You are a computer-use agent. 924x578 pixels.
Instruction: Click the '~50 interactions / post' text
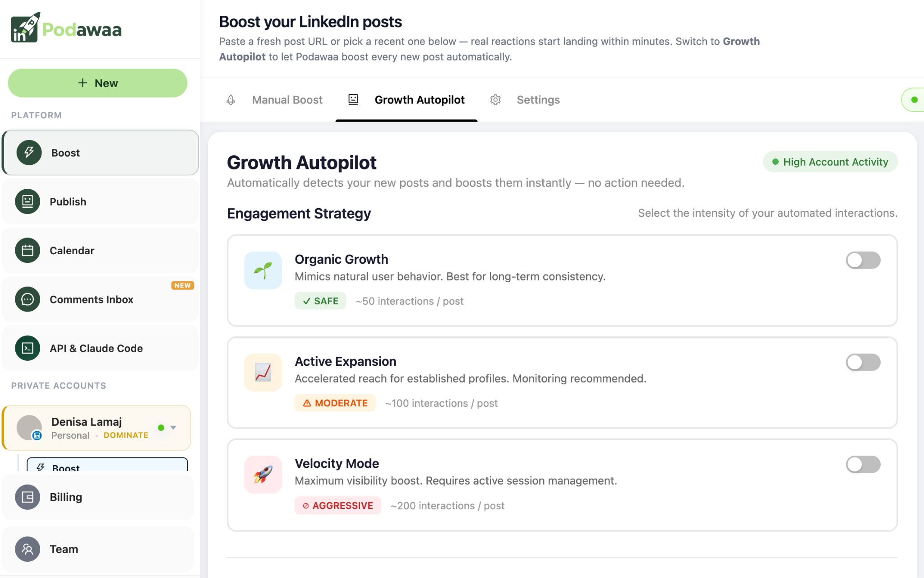410,301
